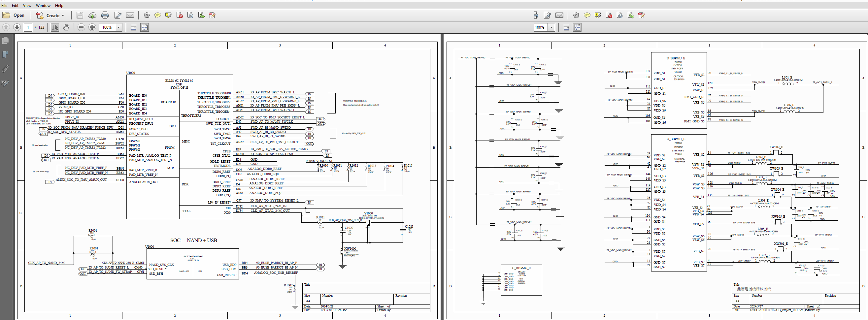Toggle the text Select tool
Screen dimensions: 868x320
point(55,27)
